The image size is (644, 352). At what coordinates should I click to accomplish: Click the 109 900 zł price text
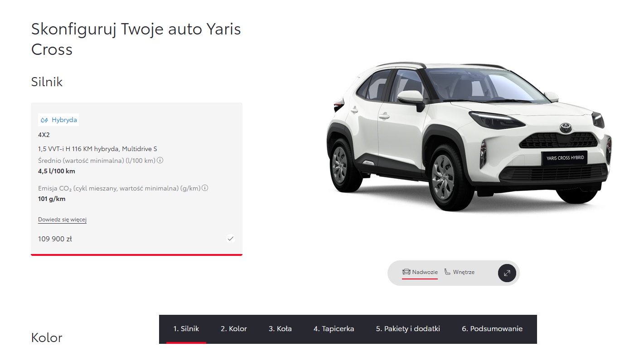pyautogui.click(x=55, y=239)
